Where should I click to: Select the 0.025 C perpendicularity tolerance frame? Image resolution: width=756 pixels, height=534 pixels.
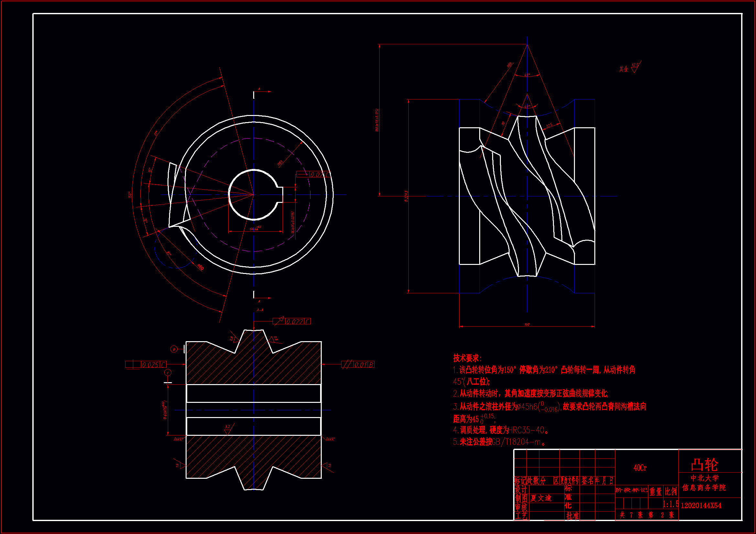tap(146, 364)
